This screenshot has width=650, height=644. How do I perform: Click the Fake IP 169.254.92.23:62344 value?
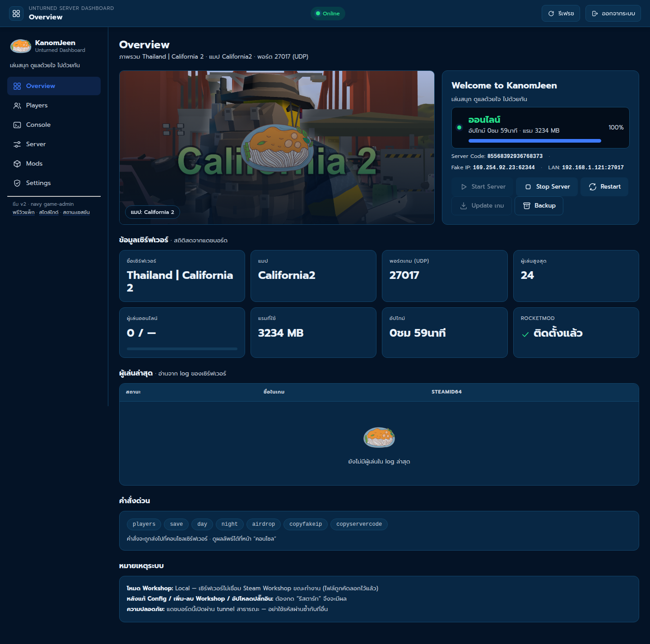[x=504, y=167]
